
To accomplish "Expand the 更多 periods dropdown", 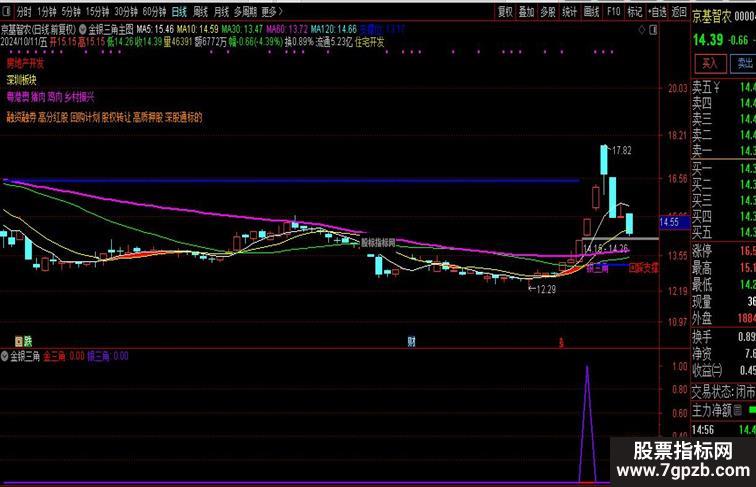I will pos(272,11).
